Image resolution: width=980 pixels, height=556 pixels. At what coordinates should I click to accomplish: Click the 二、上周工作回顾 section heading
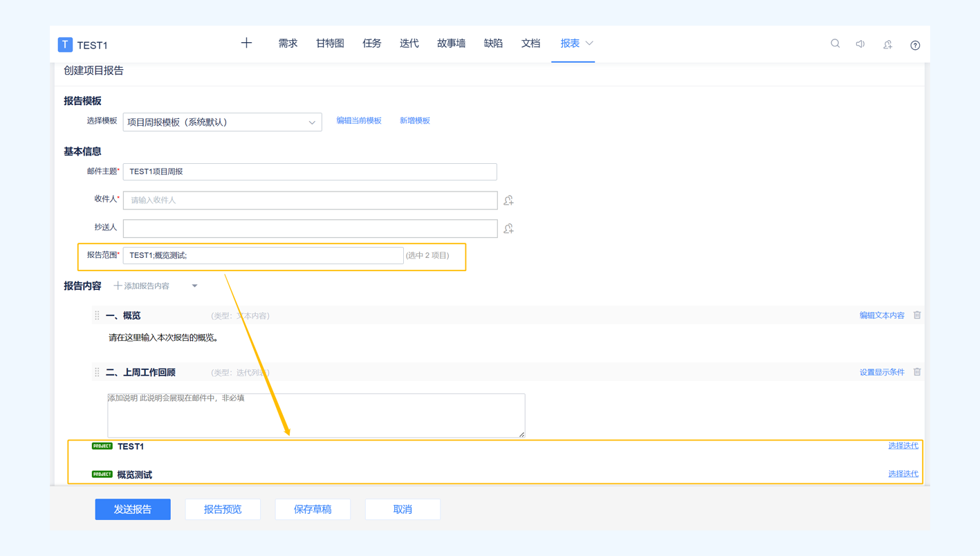click(140, 372)
